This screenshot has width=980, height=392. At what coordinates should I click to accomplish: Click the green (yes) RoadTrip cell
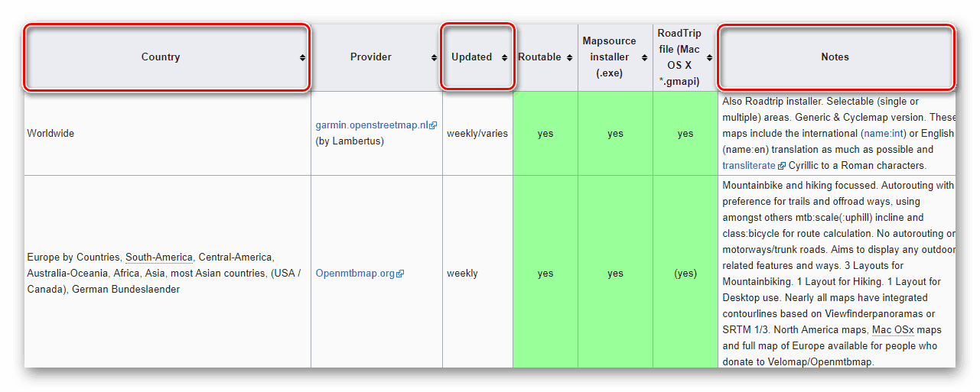[685, 273]
